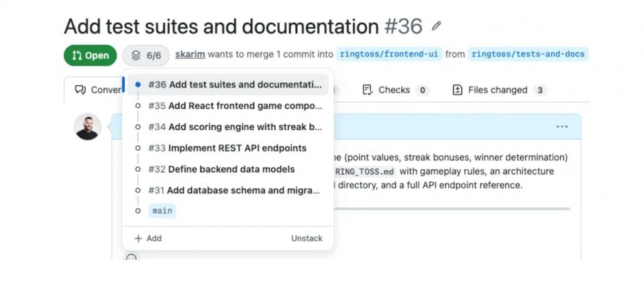This screenshot has height=282, width=644.
Task: Open the 6/6 stack dropdown button
Action: click(x=146, y=55)
